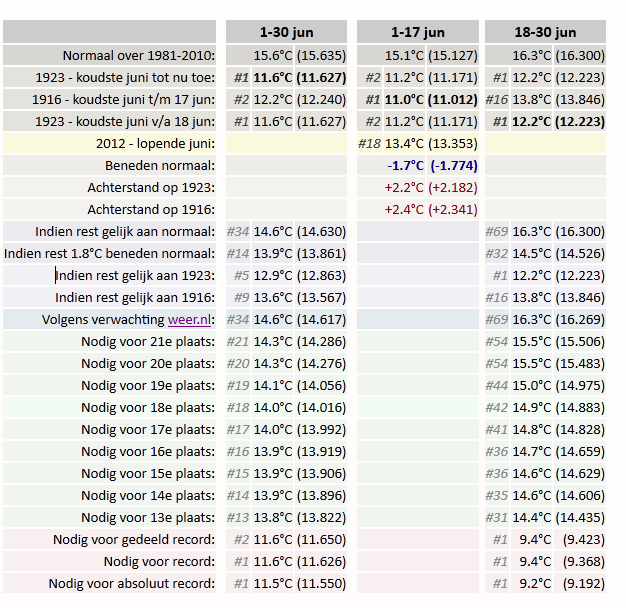Click the 'Normaal over 1981-2010' row label
Screen dimensions: 626x608
pyautogui.click(x=139, y=55)
